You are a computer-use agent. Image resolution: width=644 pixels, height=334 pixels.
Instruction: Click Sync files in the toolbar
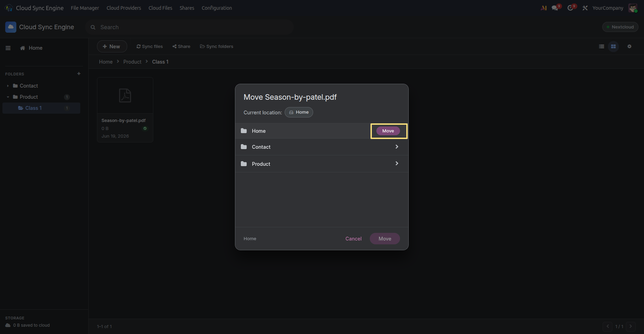[150, 47]
